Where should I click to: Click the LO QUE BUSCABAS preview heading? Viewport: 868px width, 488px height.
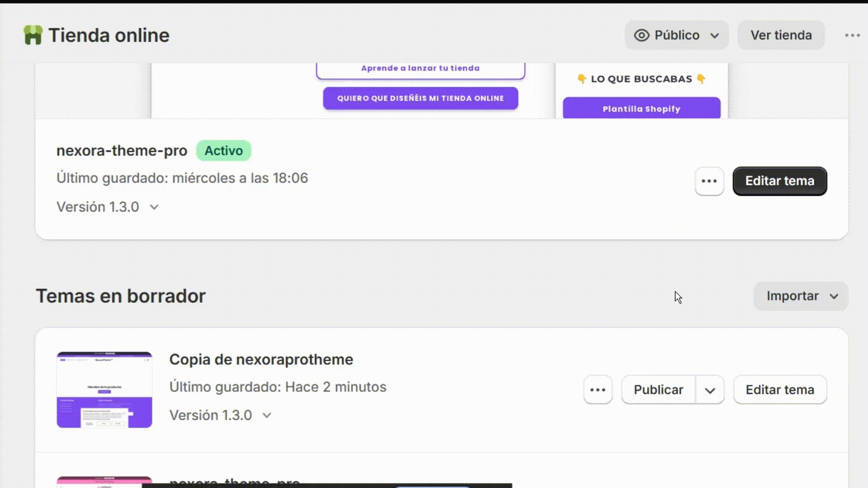(642, 79)
